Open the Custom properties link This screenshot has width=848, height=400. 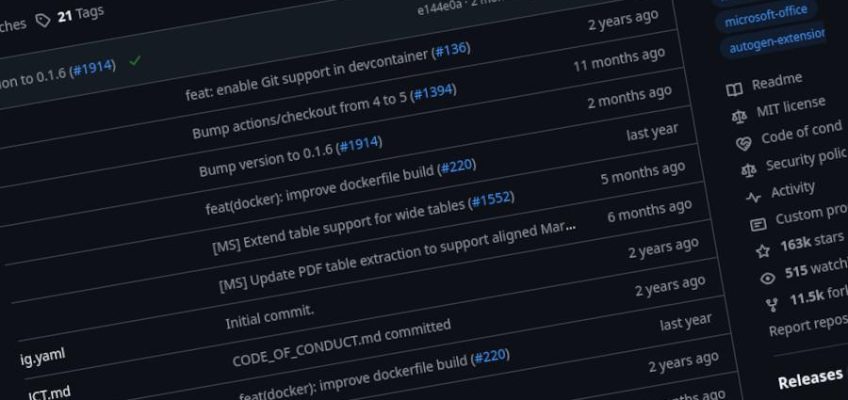click(811, 214)
